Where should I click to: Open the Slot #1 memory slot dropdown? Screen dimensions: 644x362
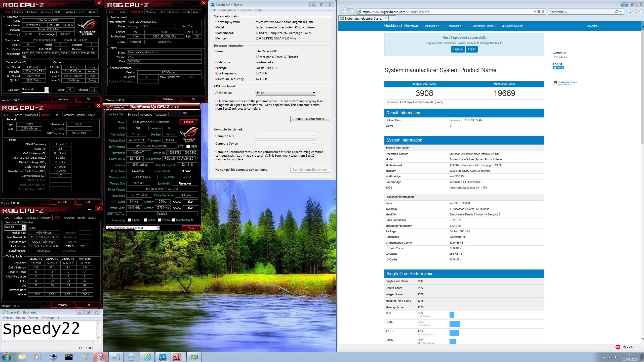pyautogui.click(x=24, y=227)
